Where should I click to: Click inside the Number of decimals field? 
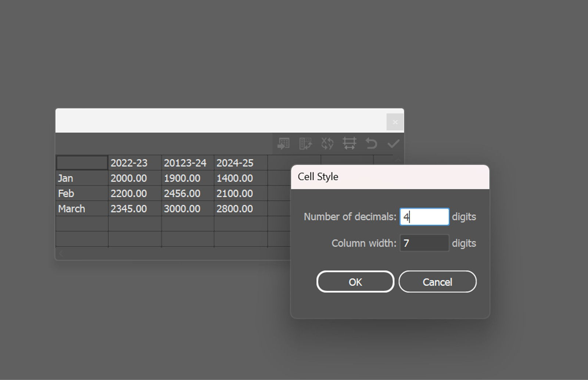[424, 216]
